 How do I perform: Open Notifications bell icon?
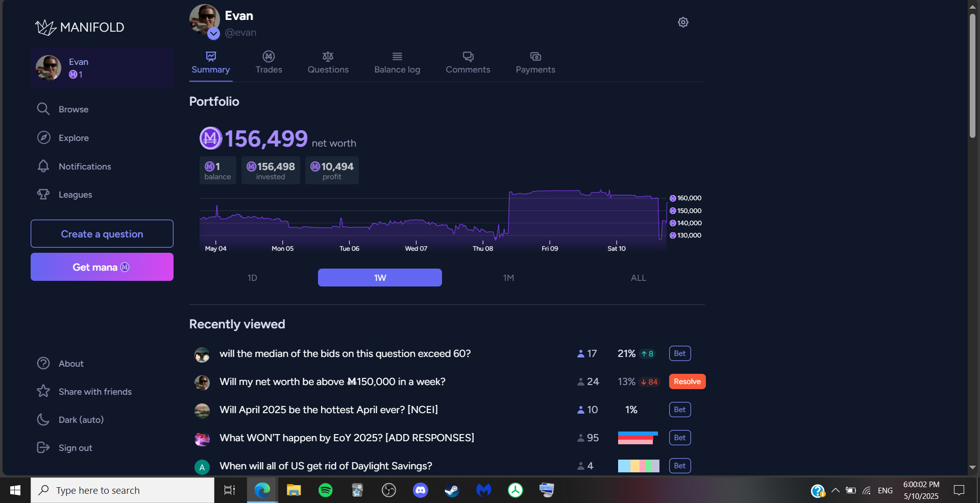click(x=43, y=166)
